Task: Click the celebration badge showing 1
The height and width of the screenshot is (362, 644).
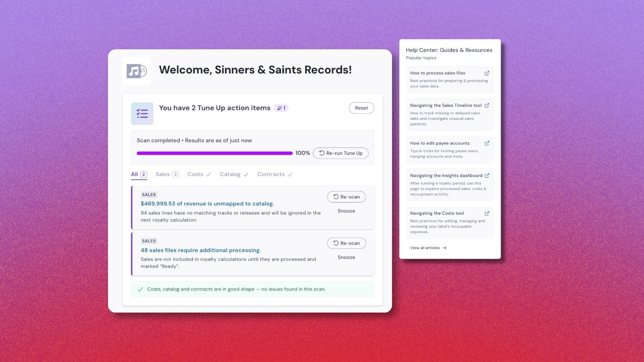Action: pos(281,108)
